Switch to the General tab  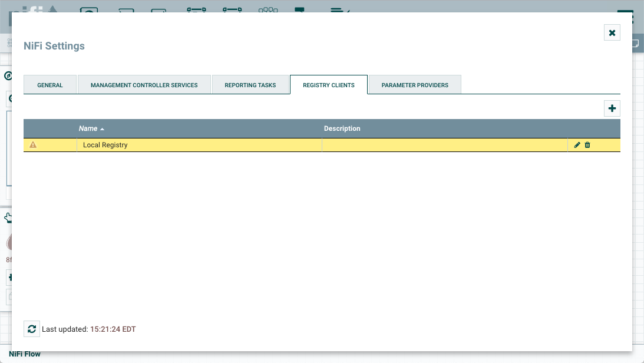[x=50, y=85]
